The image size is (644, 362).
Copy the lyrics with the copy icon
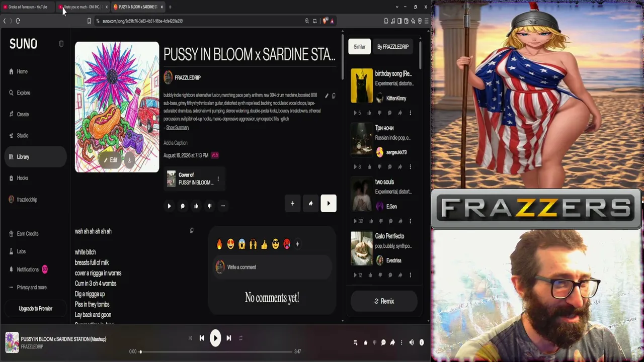coord(192,231)
